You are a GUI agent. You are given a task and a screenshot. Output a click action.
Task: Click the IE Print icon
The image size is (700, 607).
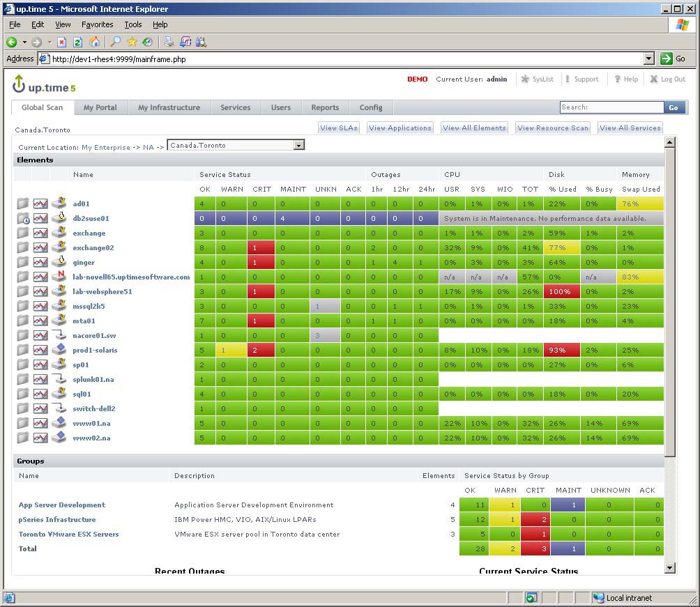point(169,42)
